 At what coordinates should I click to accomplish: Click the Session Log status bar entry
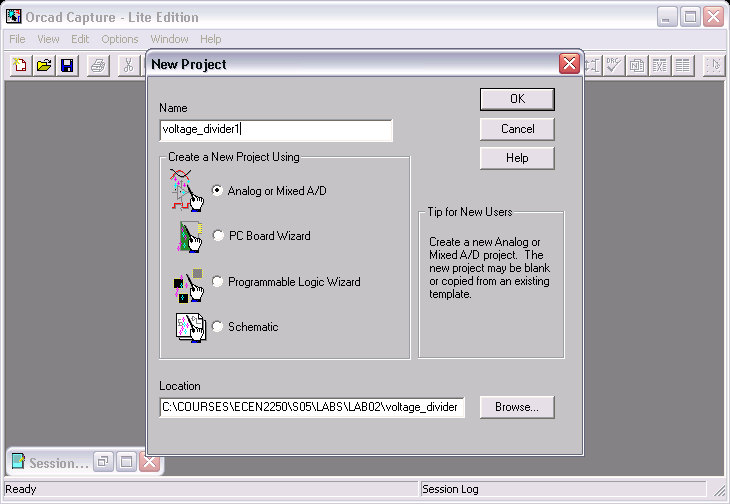(x=450, y=489)
